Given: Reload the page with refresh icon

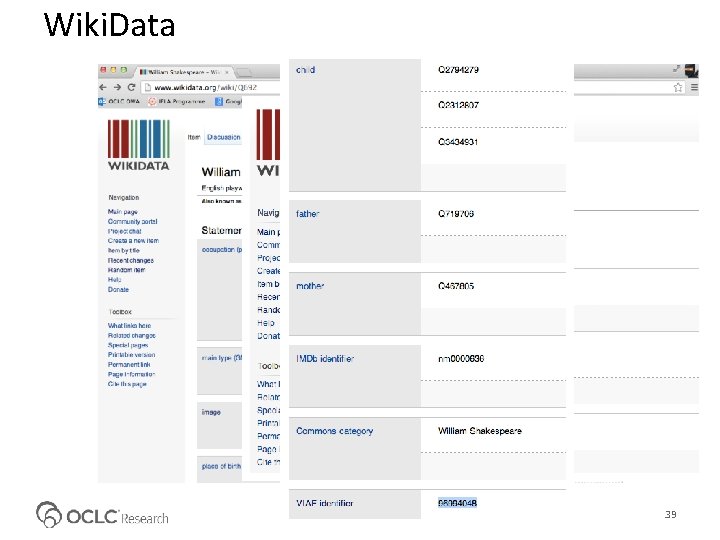Looking at the screenshot, I should click(131, 87).
